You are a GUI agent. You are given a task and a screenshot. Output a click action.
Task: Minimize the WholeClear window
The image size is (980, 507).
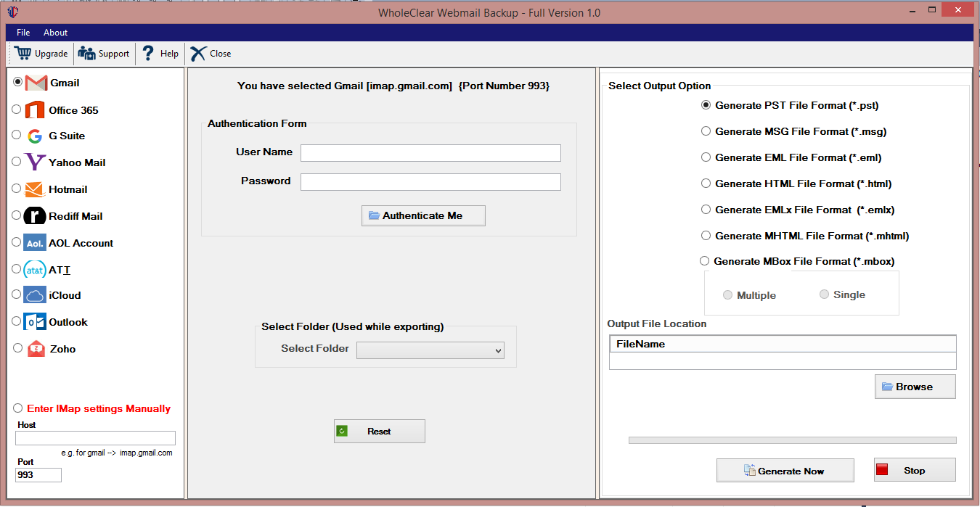pyautogui.click(x=912, y=12)
